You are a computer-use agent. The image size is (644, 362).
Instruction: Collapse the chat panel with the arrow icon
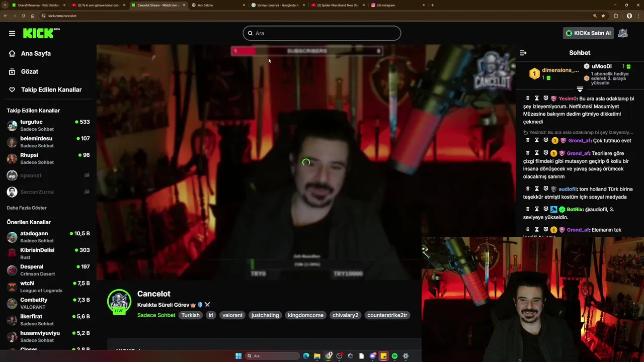pyautogui.click(x=523, y=53)
